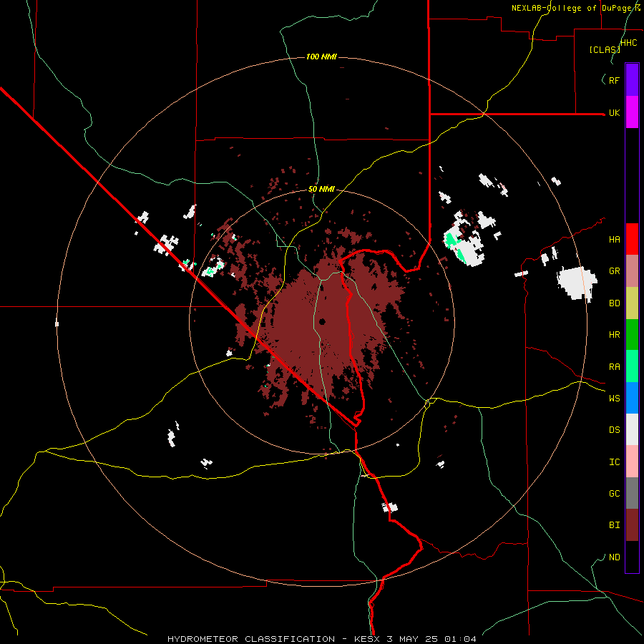Click the RF legend label

tap(614, 80)
